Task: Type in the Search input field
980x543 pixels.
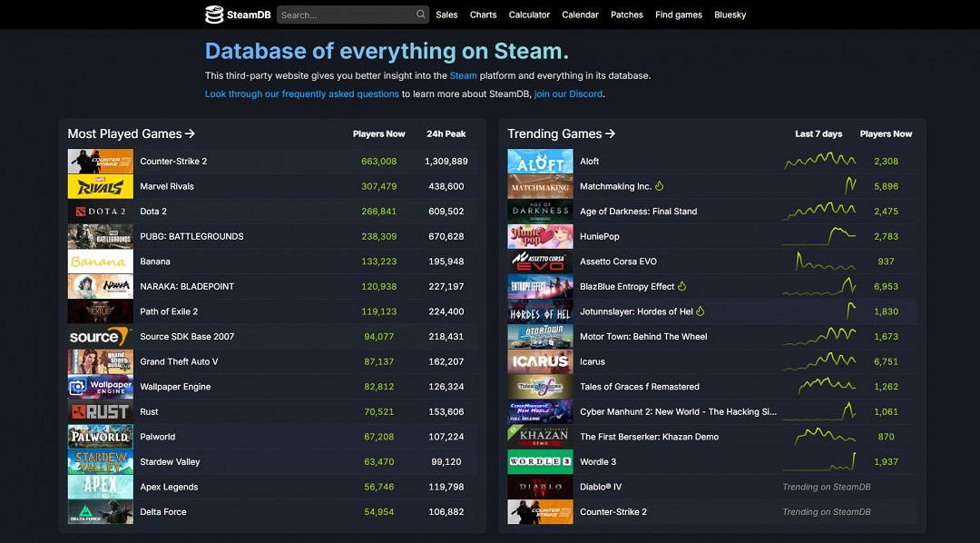Action: (x=345, y=15)
